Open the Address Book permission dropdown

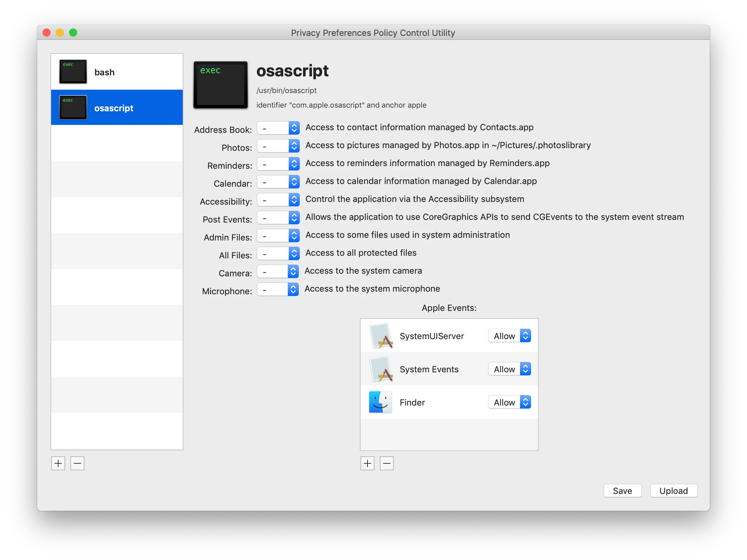278,128
